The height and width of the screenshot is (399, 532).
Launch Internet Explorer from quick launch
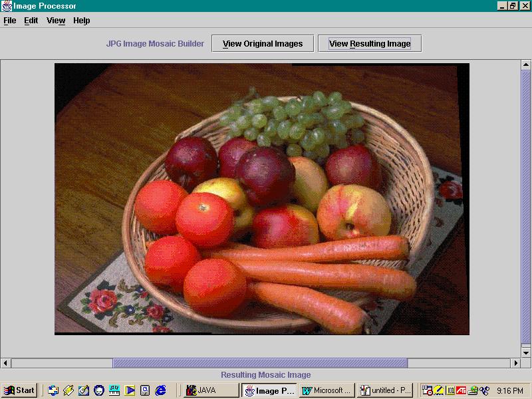(x=160, y=390)
